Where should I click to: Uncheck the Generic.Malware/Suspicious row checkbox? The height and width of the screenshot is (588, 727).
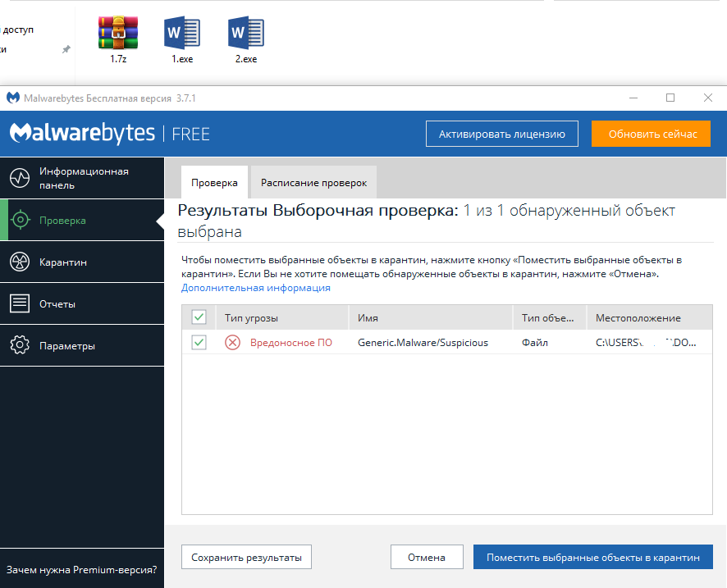pos(199,343)
